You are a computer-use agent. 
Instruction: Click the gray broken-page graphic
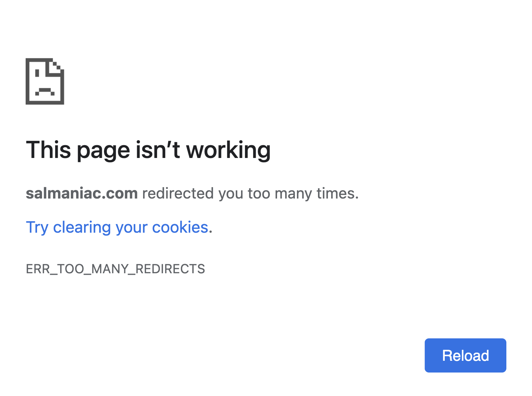coord(45,81)
